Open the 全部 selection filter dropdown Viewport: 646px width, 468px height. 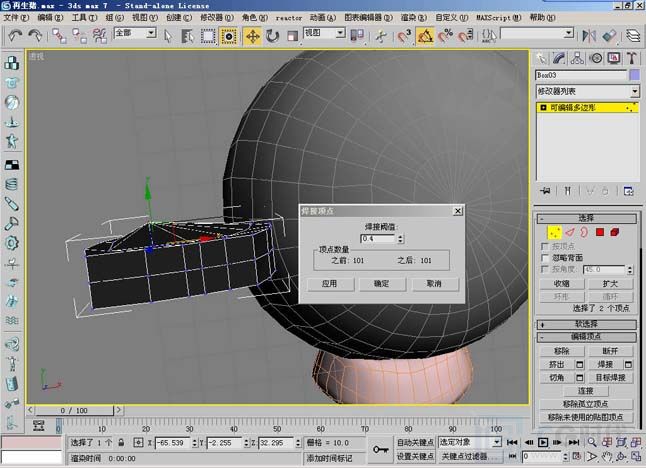pyautogui.click(x=135, y=33)
